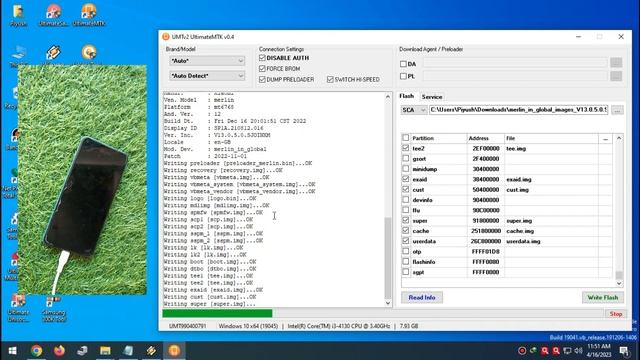Screen dimensions: 640x360
Task: Stop the flashing operation
Action: pos(616,314)
